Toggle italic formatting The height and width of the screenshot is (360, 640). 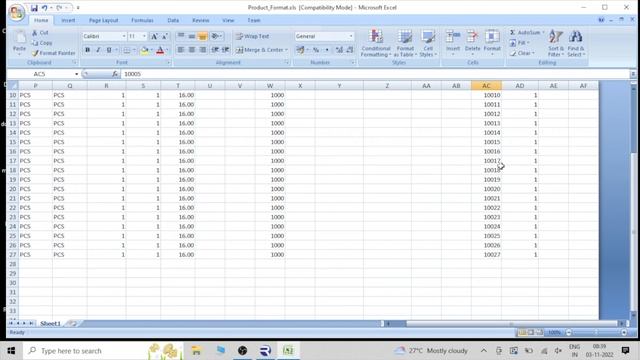point(98,50)
